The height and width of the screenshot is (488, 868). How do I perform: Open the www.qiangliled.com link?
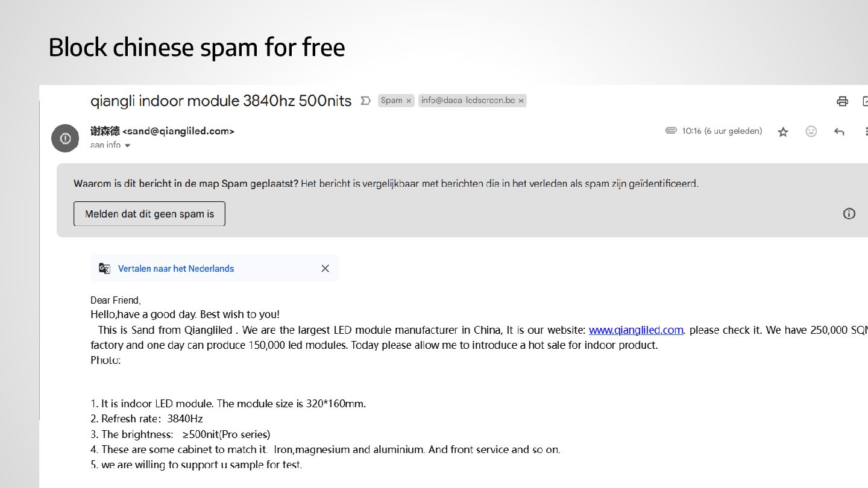tap(636, 330)
